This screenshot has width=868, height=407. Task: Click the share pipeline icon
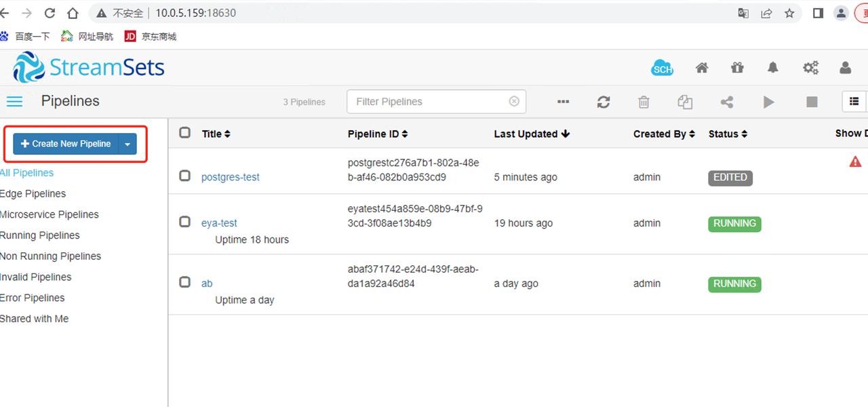click(x=727, y=102)
